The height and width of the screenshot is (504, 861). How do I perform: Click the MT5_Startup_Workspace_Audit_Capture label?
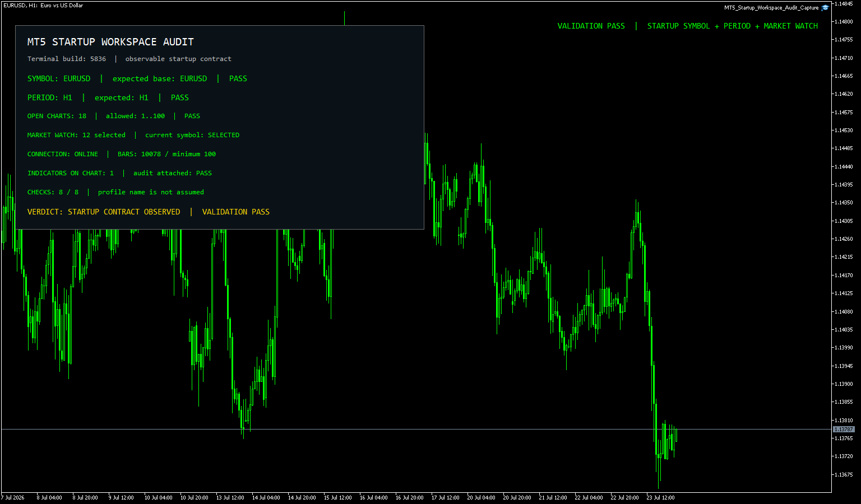771,8
